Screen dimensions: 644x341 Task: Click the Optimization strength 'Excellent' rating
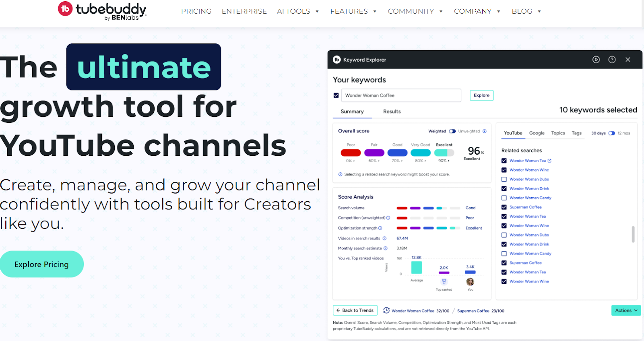(474, 228)
